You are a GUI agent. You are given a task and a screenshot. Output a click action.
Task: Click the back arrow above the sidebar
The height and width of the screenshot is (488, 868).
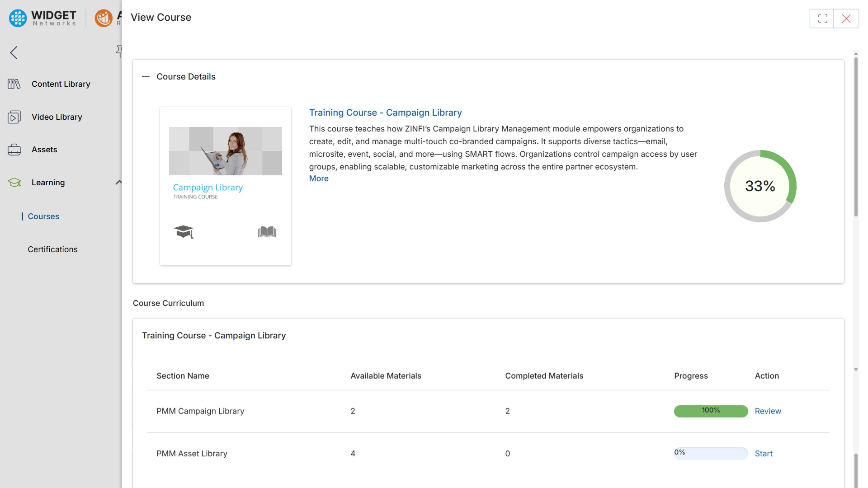coord(14,52)
